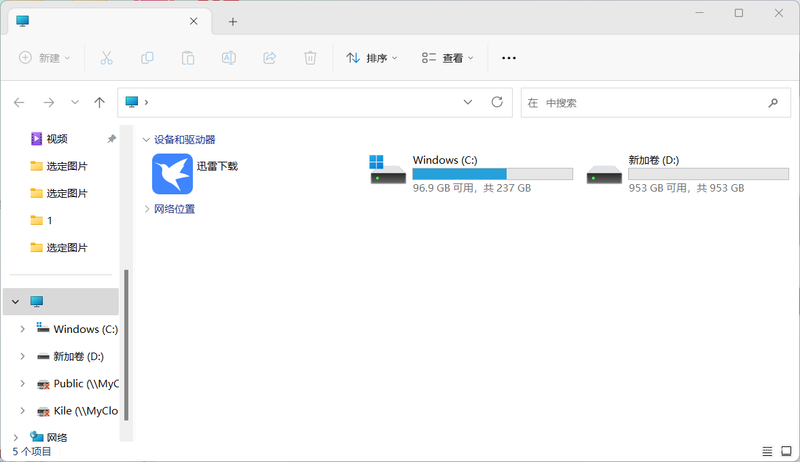
Task: Go up one level with up arrow
Action: coord(99,102)
